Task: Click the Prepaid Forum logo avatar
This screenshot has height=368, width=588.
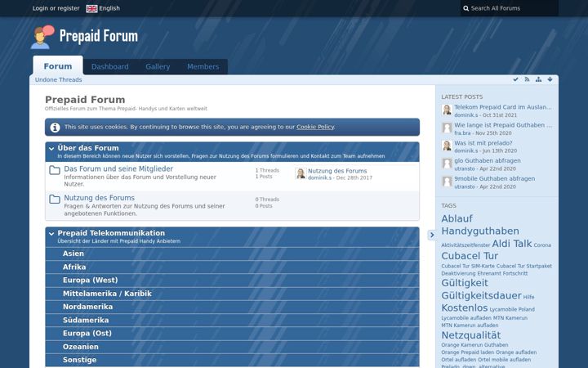Action: [x=42, y=37]
